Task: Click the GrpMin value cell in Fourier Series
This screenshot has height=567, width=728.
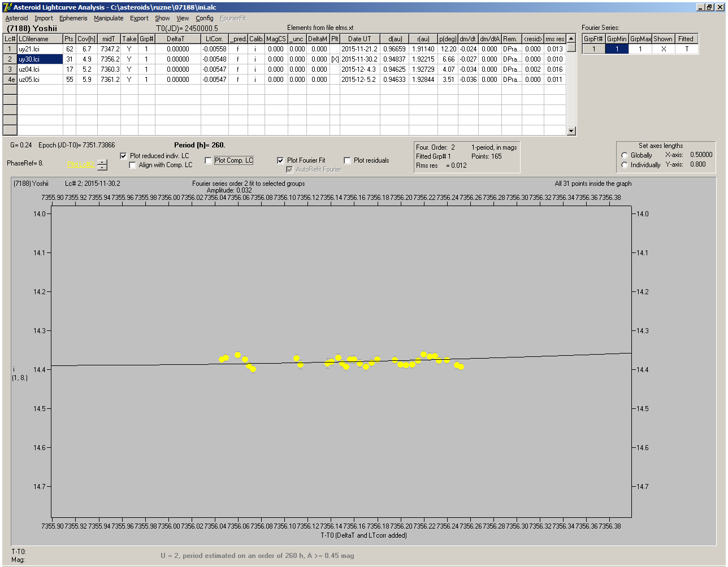Action: (617, 49)
